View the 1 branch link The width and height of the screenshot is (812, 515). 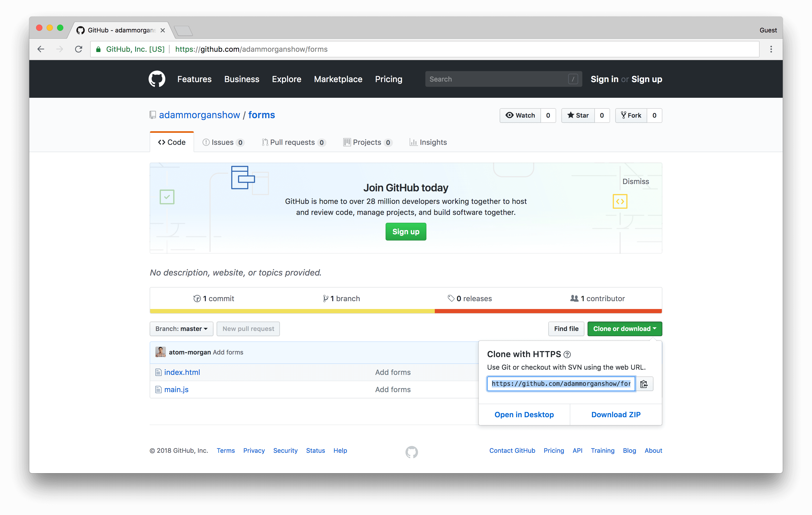341,299
